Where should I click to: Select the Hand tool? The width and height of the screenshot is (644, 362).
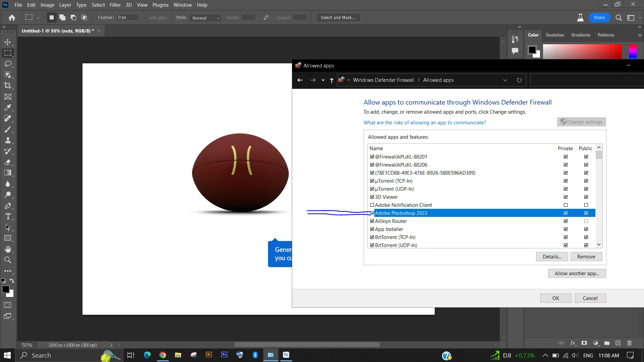[x=8, y=249]
